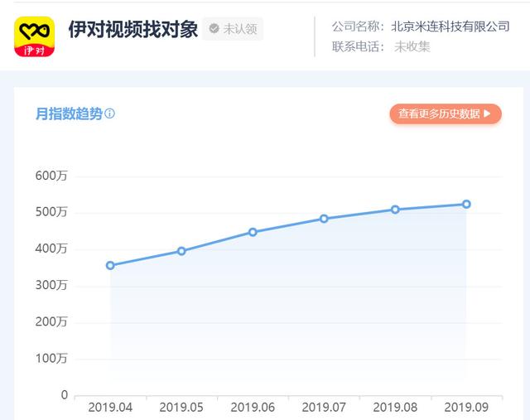Select the 2019.05 data point on chart
Image resolution: width=530 pixels, height=420 pixels.
[x=181, y=251]
